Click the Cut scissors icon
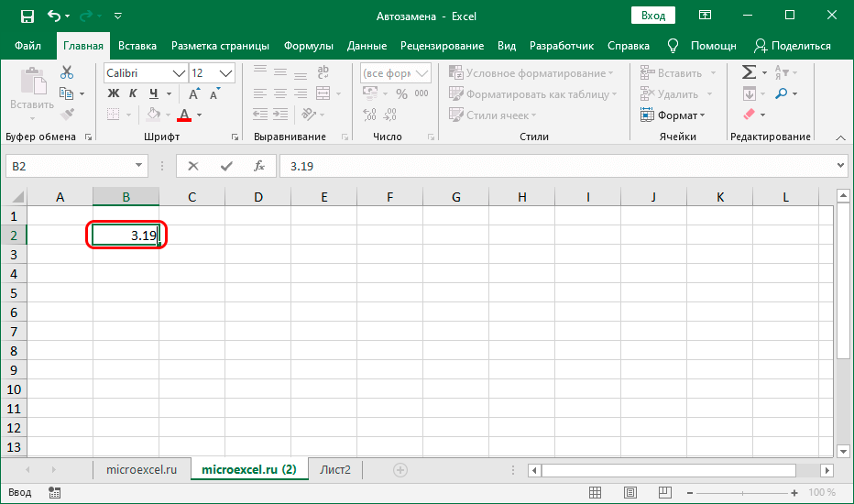 [67, 73]
